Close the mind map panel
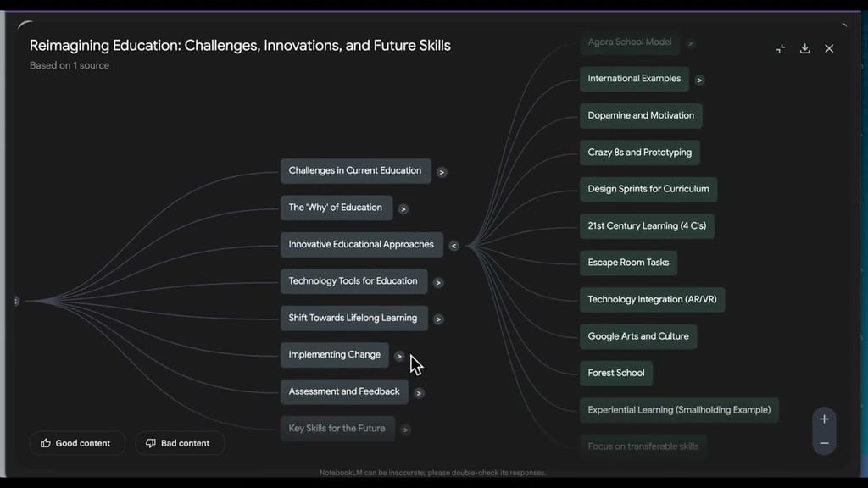The image size is (868, 488). coord(829,48)
